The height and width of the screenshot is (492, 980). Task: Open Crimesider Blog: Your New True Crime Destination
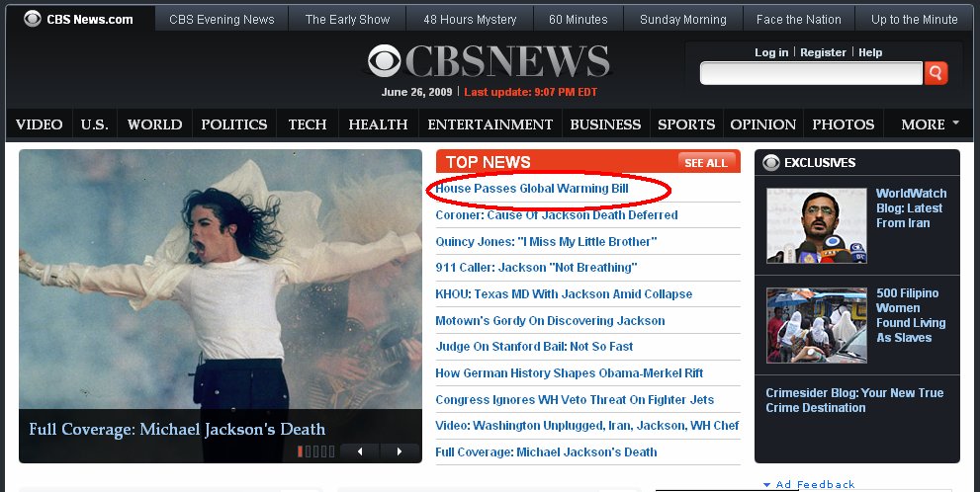(x=854, y=400)
